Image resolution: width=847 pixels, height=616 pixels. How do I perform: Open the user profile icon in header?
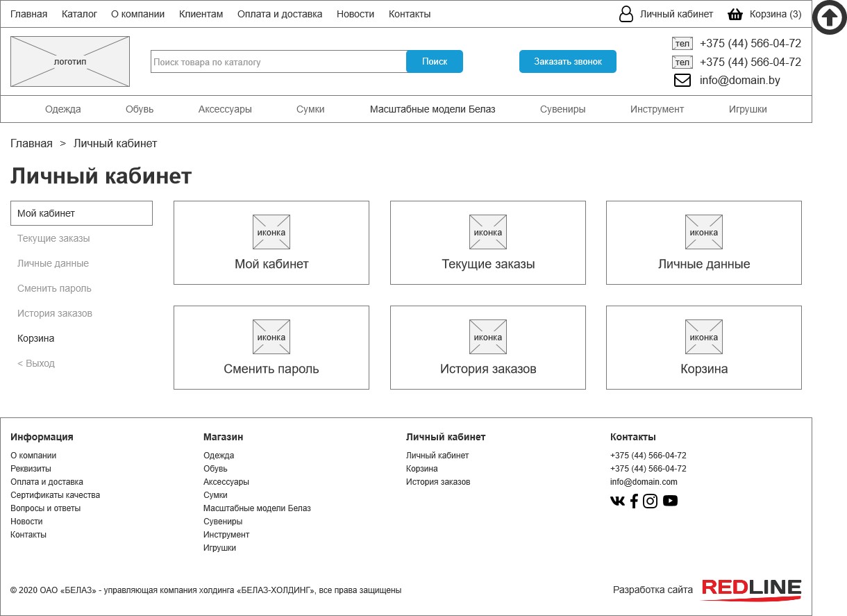626,15
